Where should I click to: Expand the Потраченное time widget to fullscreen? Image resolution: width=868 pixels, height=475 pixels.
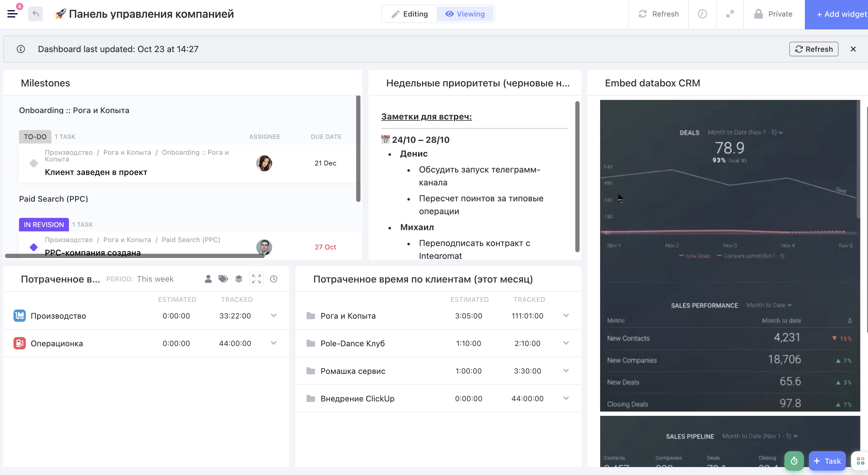click(257, 279)
